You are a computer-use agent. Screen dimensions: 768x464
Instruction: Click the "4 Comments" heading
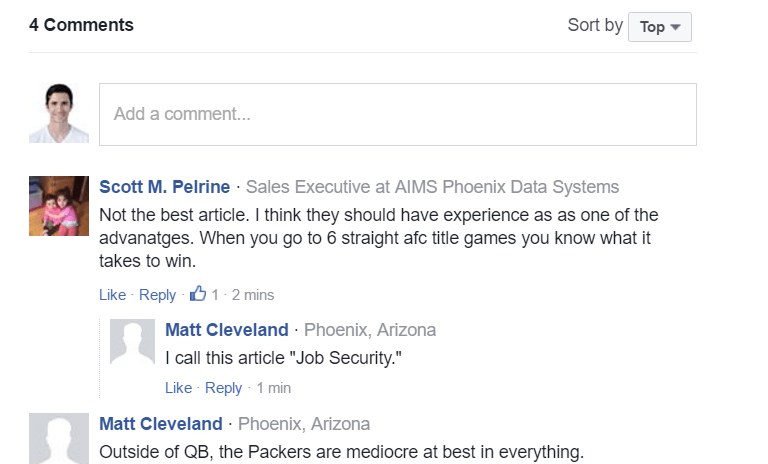pyautogui.click(x=81, y=25)
